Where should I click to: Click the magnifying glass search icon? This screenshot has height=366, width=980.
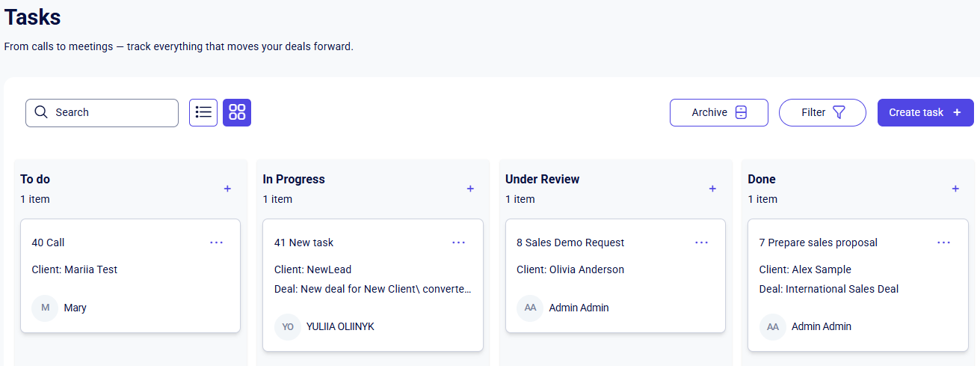(41, 112)
